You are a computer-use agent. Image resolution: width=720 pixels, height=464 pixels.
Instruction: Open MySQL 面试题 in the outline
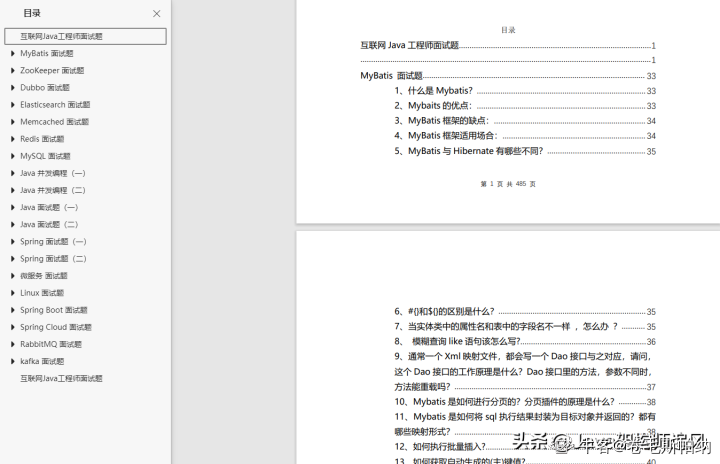(x=45, y=156)
